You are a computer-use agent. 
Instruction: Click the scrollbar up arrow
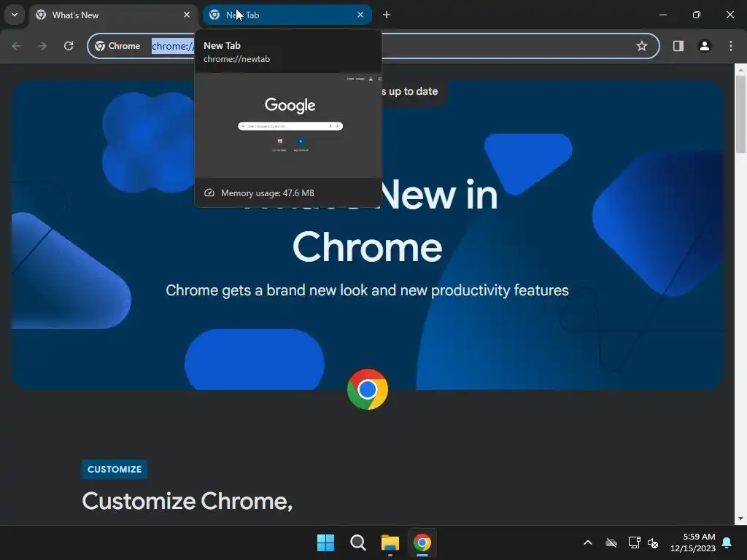(740, 69)
